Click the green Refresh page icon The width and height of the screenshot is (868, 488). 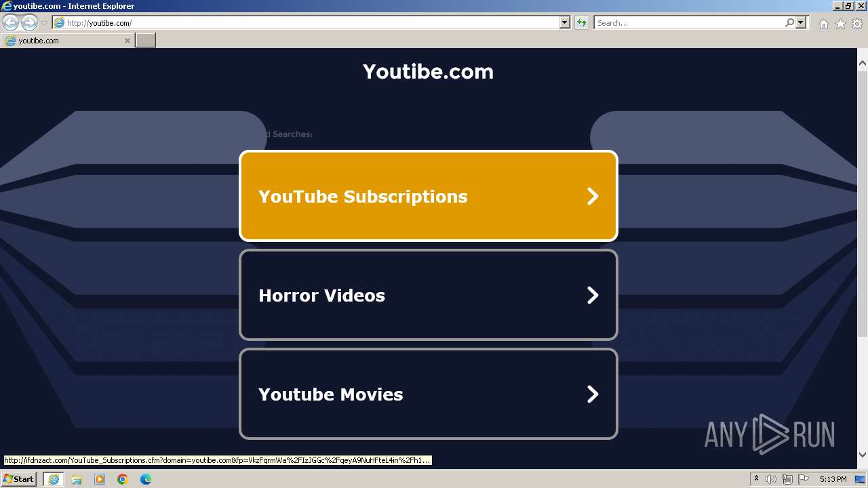coord(582,23)
